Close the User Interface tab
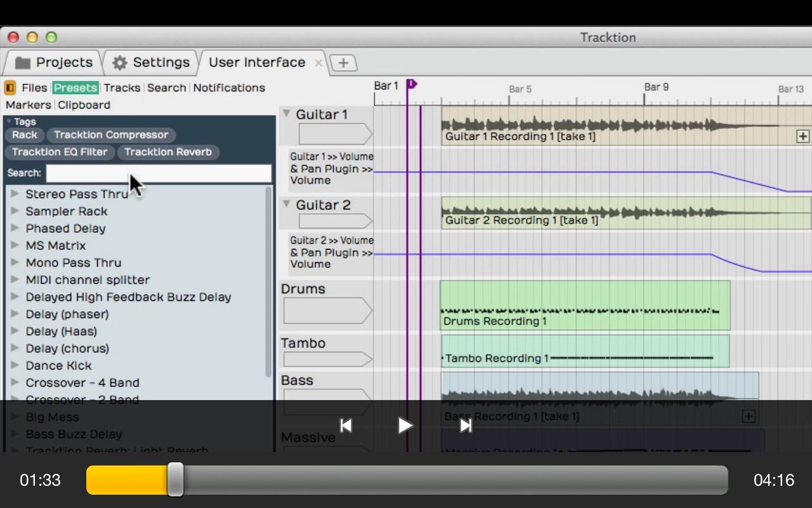The height and width of the screenshot is (508, 812). pyautogui.click(x=318, y=63)
